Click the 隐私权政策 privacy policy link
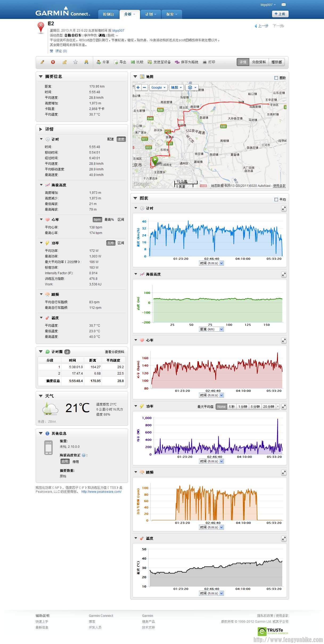Image resolution: width=324 pixels, height=644 pixels. click(265, 616)
